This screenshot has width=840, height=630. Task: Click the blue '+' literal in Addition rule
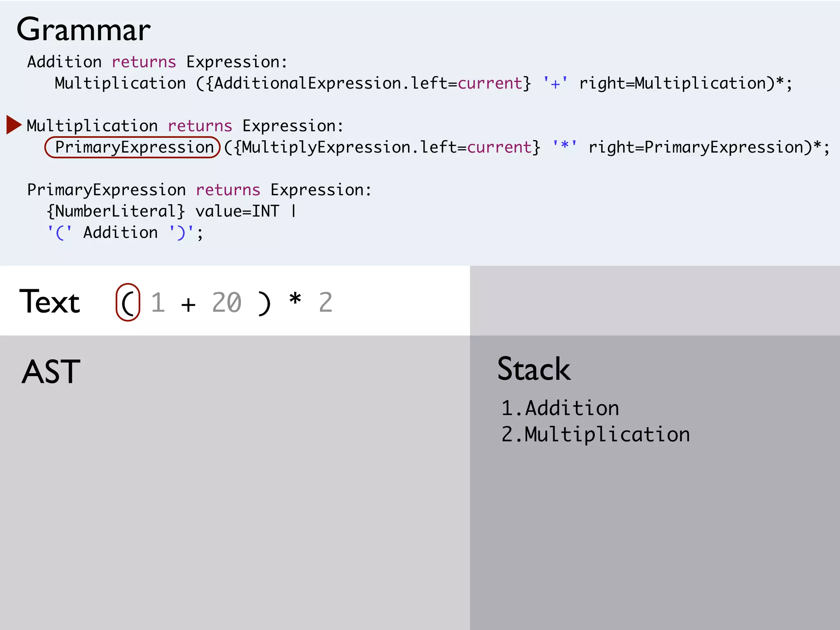555,83
